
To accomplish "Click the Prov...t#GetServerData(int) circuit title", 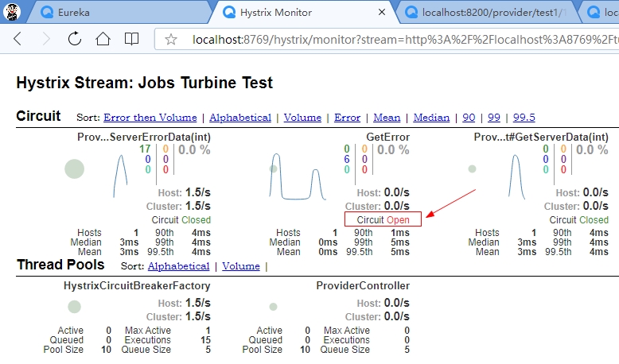I will click(541, 137).
